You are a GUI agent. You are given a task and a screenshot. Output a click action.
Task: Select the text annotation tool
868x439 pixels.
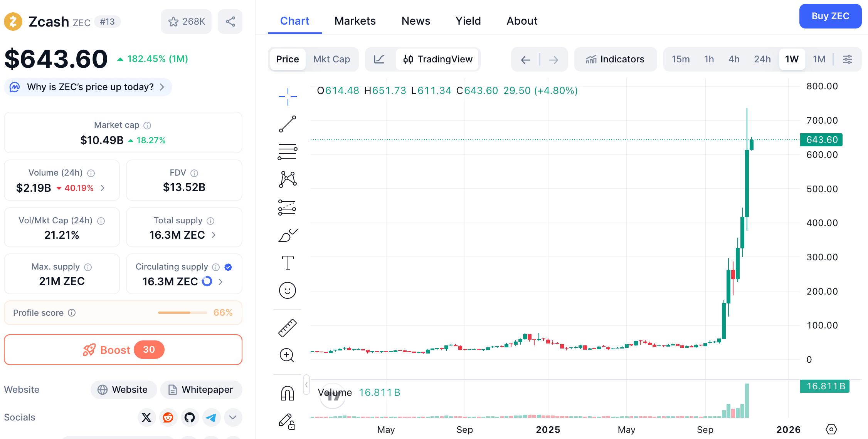coord(288,262)
